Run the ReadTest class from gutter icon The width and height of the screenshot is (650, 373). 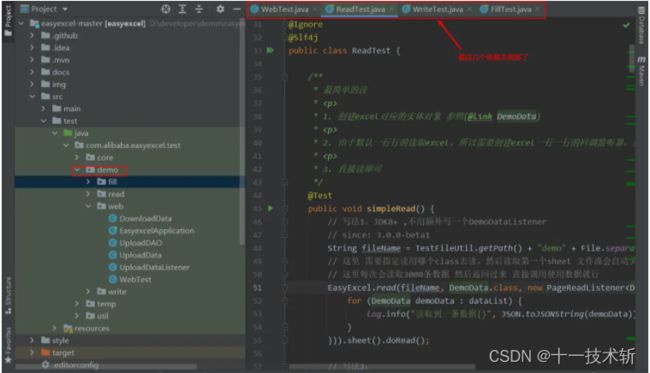[270, 51]
